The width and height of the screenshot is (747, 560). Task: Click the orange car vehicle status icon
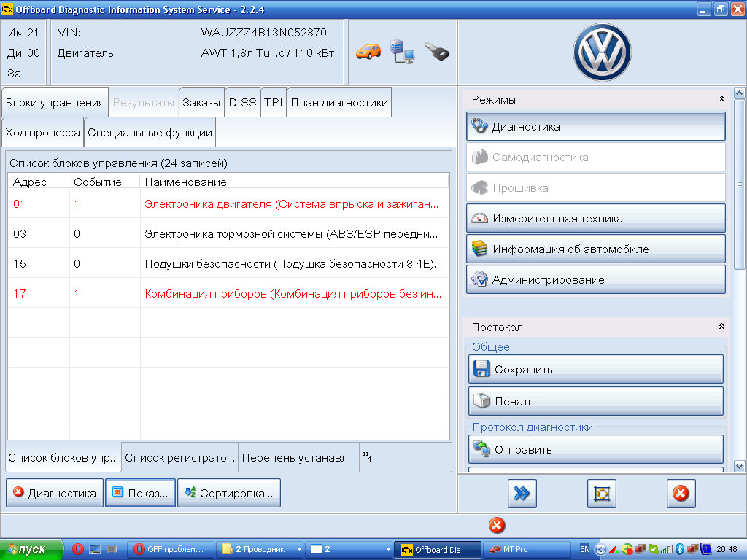[368, 52]
